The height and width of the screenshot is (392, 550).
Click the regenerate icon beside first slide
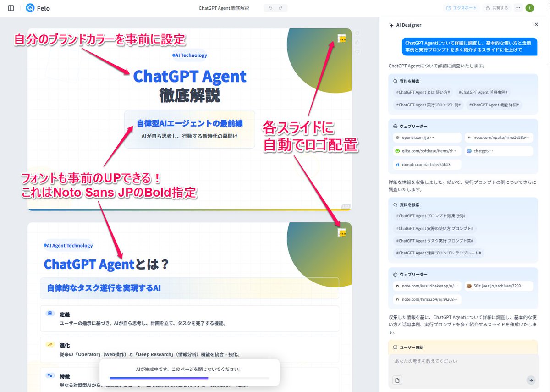click(x=358, y=33)
